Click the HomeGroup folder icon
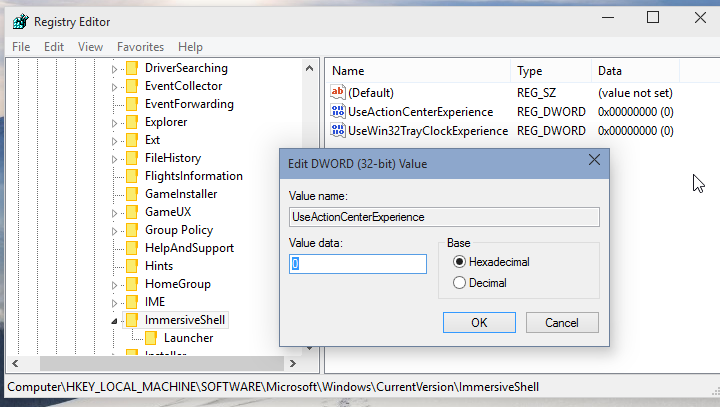The image size is (720, 407). point(132,284)
